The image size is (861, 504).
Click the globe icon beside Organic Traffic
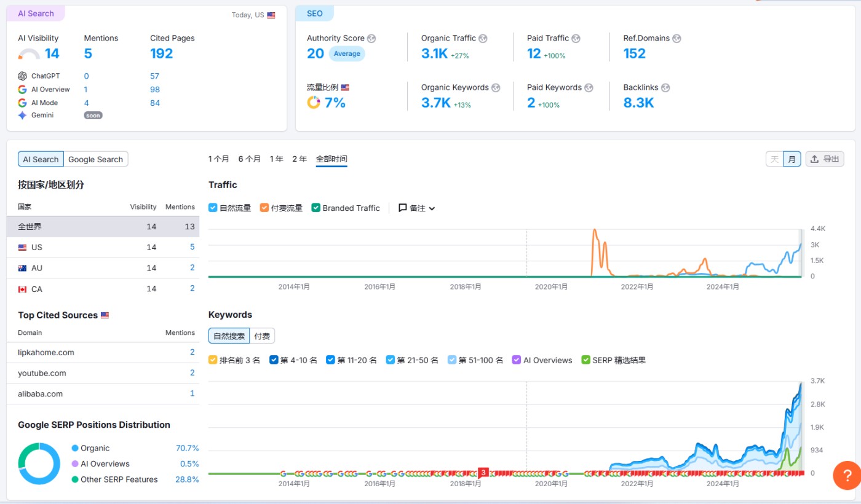(x=483, y=38)
